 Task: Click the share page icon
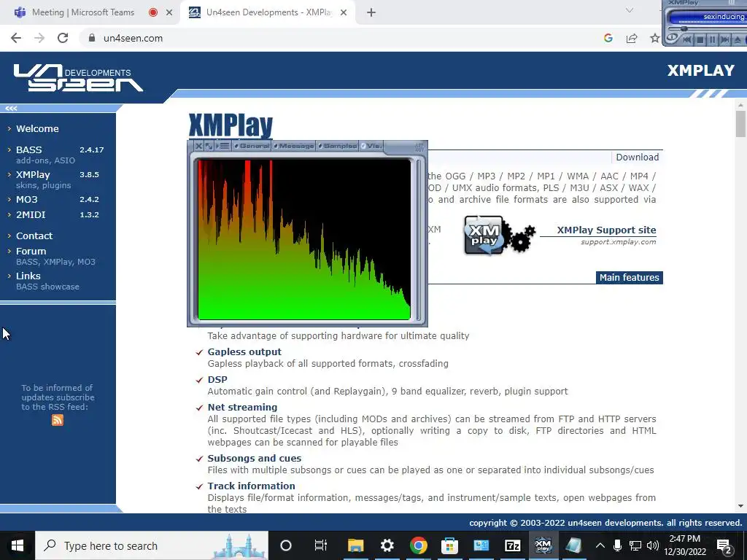(632, 38)
